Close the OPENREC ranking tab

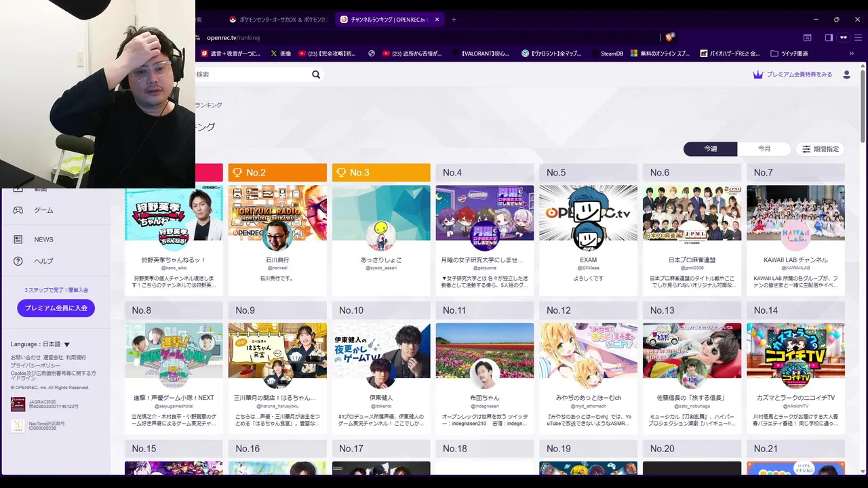[x=437, y=19]
